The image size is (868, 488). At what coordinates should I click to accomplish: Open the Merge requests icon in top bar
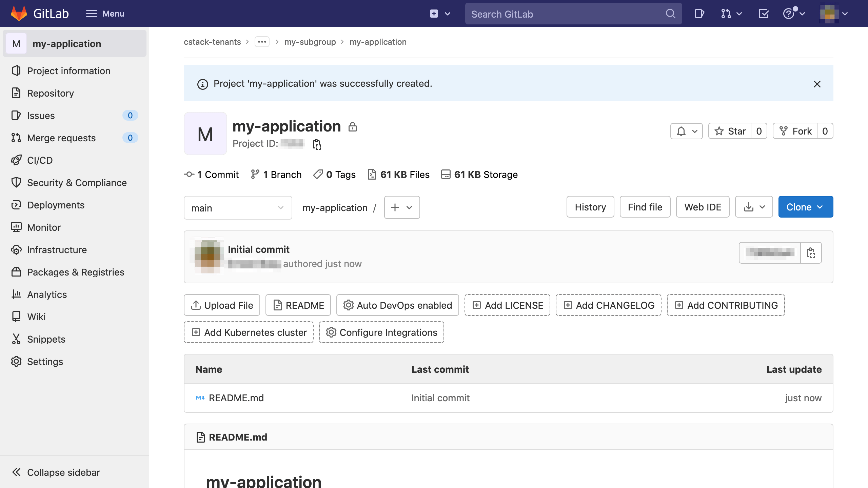click(726, 14)
